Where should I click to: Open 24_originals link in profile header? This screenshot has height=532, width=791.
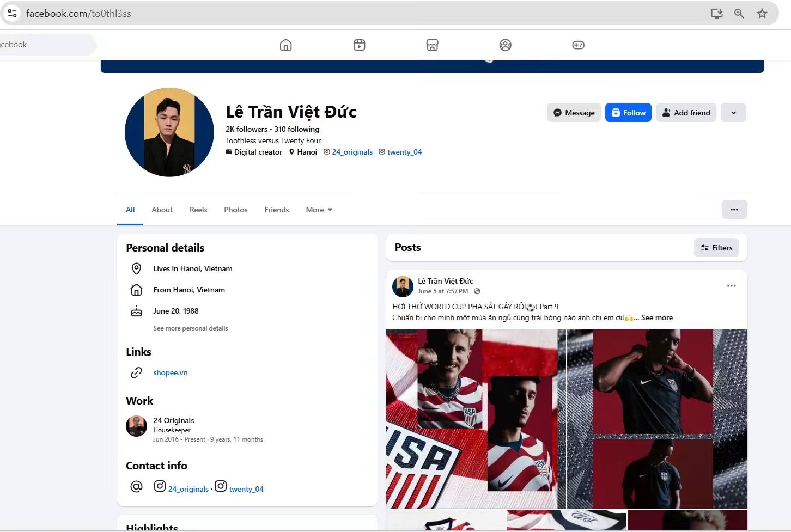(352, 152)
